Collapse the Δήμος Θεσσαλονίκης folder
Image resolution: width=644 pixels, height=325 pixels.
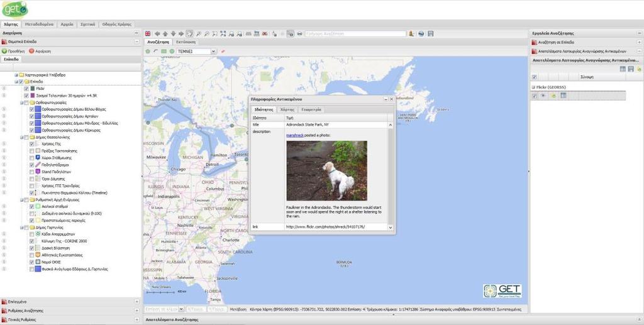click(22, 137)
